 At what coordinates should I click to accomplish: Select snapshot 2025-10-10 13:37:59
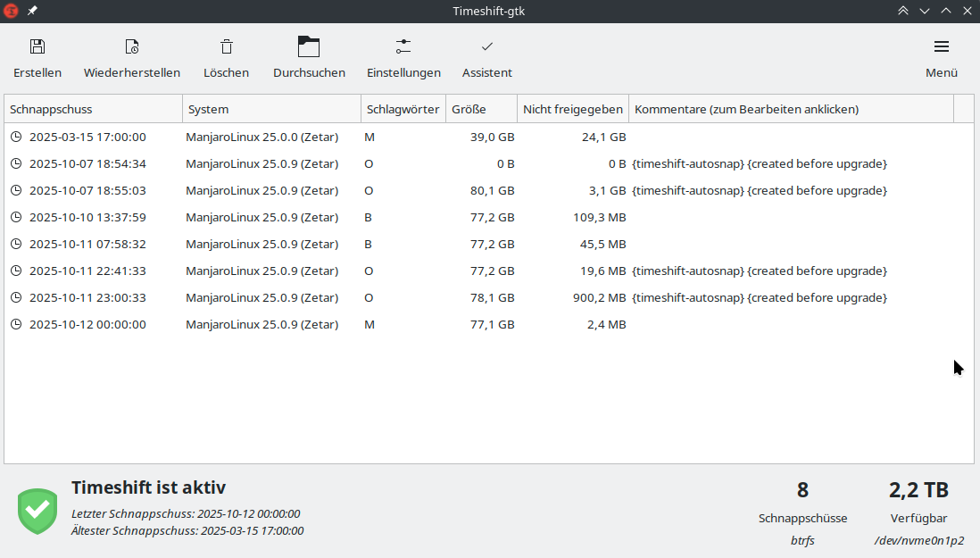point(87,218)
